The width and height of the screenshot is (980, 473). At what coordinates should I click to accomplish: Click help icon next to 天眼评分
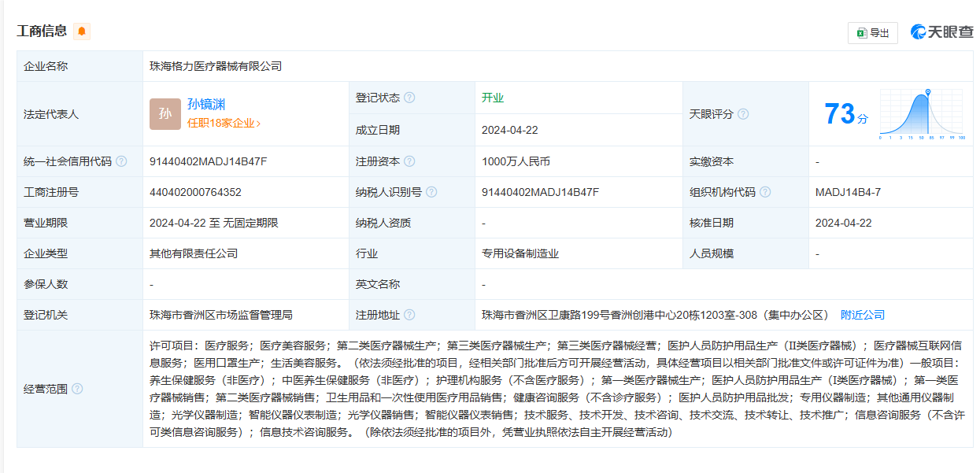pos(743,114)
